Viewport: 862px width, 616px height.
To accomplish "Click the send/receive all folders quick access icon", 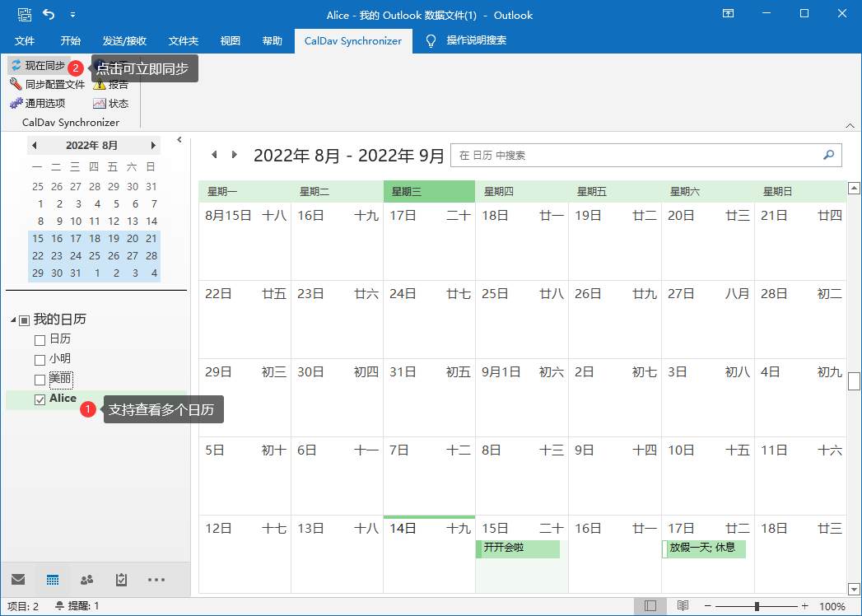I will pyautogui.click(x=25, y=15).
